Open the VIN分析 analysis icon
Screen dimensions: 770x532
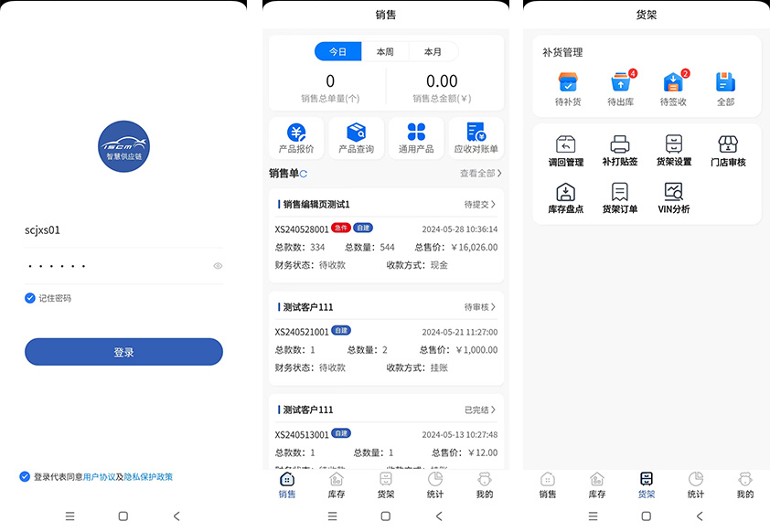pos(673,197)
